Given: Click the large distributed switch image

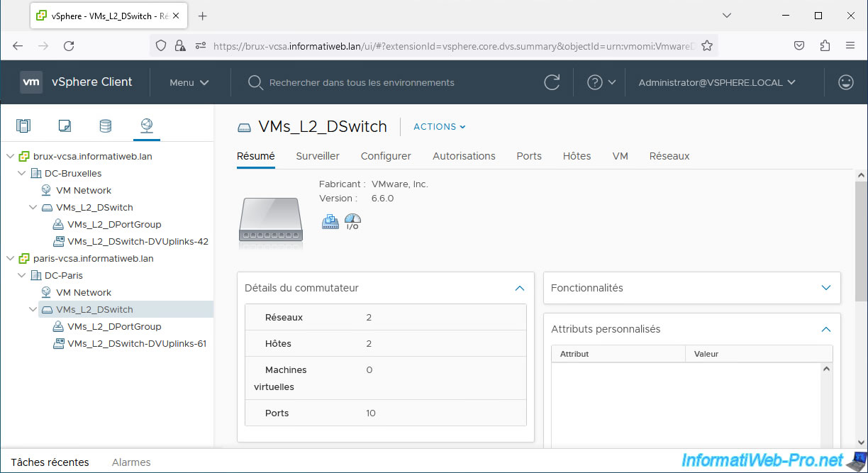Looking at the screenshot, I should (x=271, y=221).
